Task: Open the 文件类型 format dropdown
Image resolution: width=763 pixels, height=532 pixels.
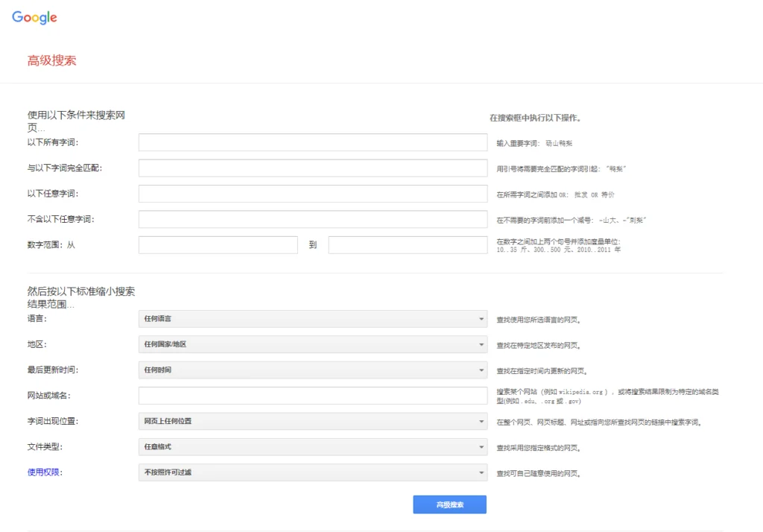Action: pos(312,447)
